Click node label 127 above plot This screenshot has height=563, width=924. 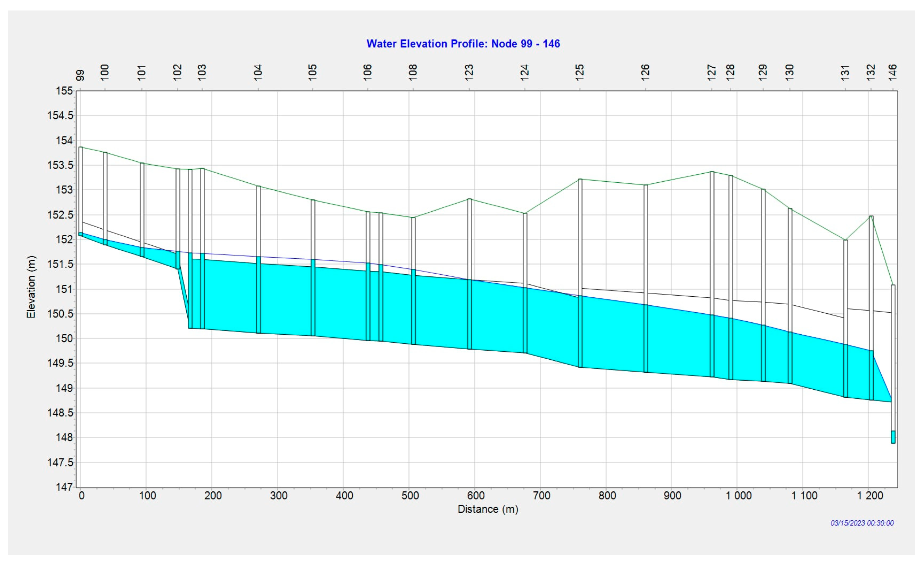[x=712, y=72]
